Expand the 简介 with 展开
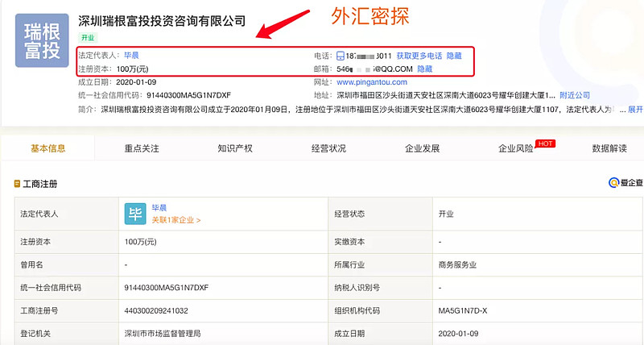644x345 pixels. (636, 110)
